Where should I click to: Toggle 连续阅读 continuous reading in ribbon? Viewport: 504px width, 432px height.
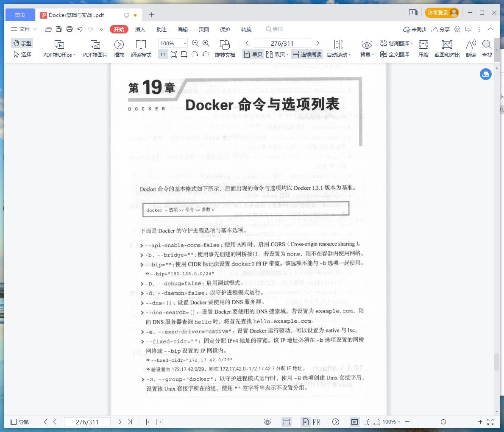click(x=307, y=55)
